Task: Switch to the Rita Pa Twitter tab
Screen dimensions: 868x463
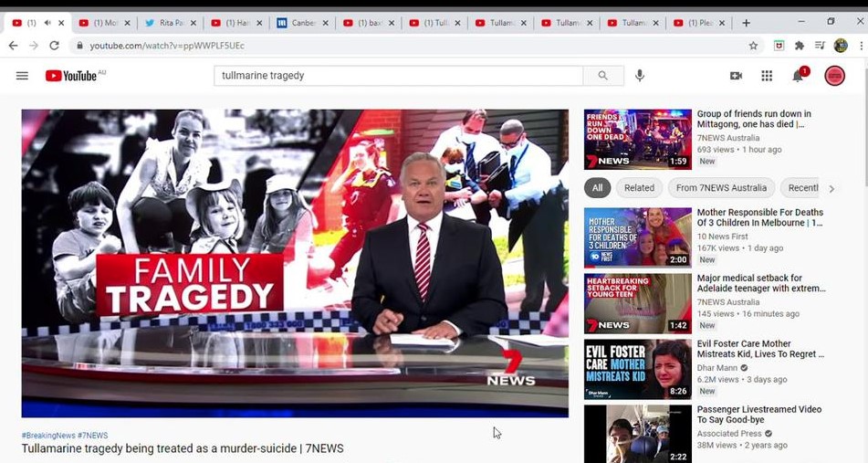Action: [x=170, y=23]
